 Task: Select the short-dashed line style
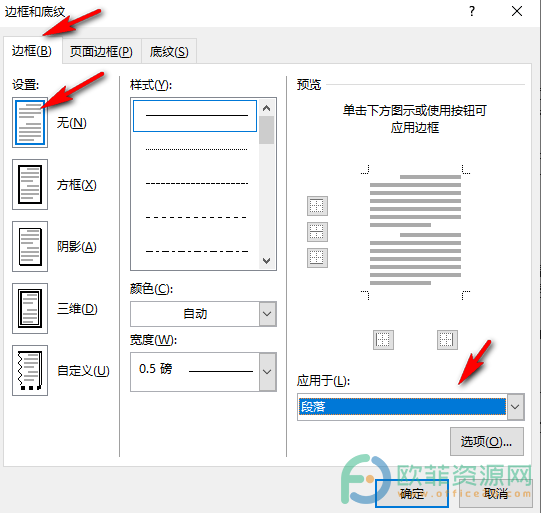[197, 184]
